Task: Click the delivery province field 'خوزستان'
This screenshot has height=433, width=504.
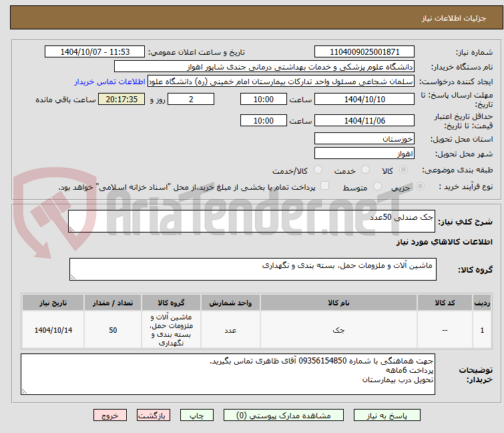Action: (364, 138)
